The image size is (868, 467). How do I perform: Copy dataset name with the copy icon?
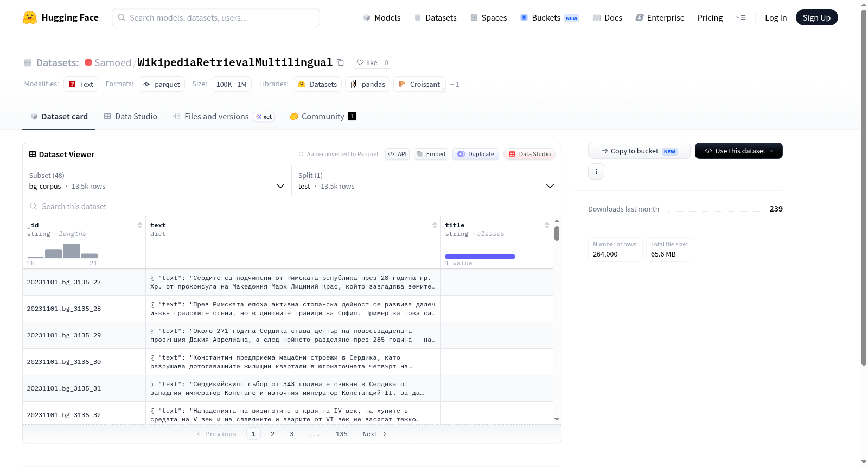coord(340,62)
